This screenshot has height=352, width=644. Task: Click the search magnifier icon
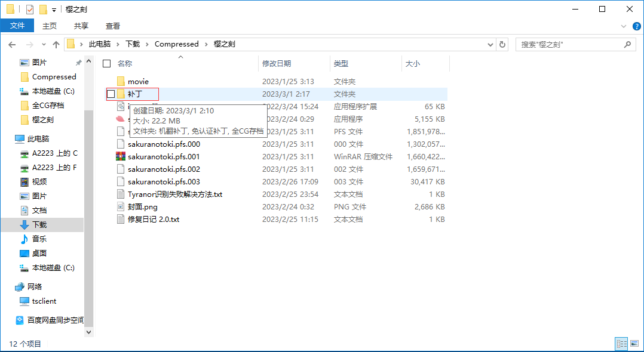point(627,44)
